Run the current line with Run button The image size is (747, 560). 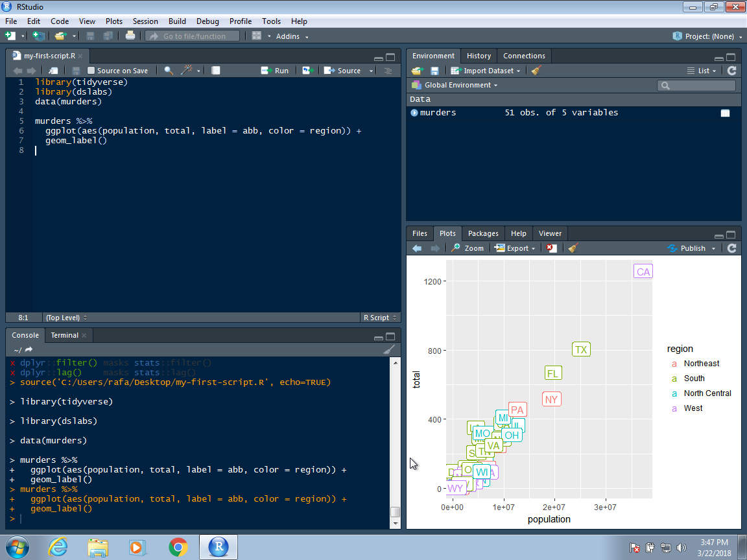coord(275,71)
